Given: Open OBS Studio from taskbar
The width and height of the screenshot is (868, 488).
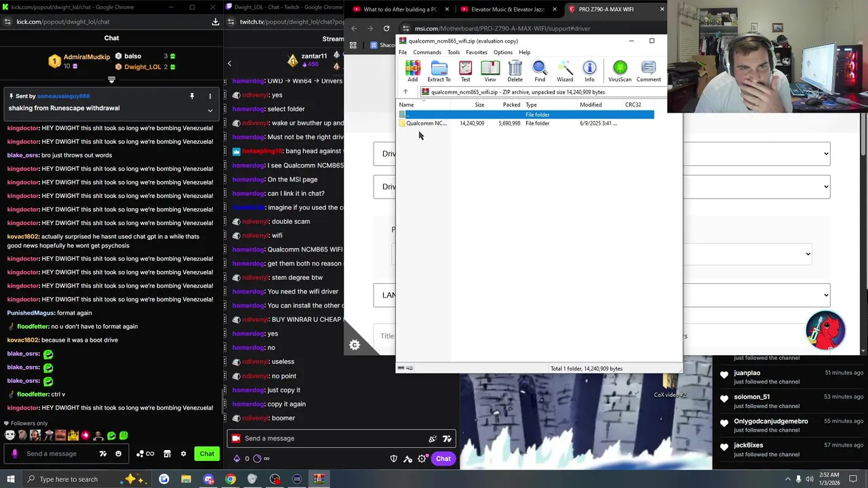Looking at the screenshot, I should [x=275, y=479].
